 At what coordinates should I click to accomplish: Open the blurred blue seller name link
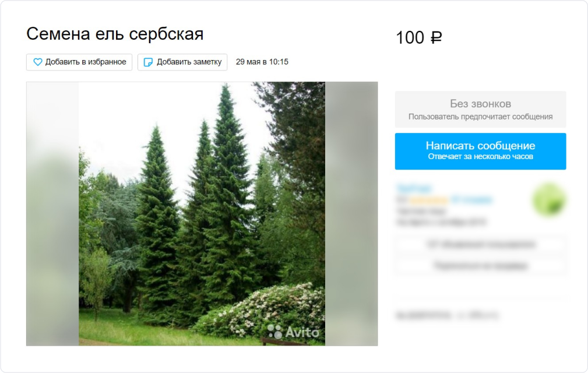[x=414, y=188]
